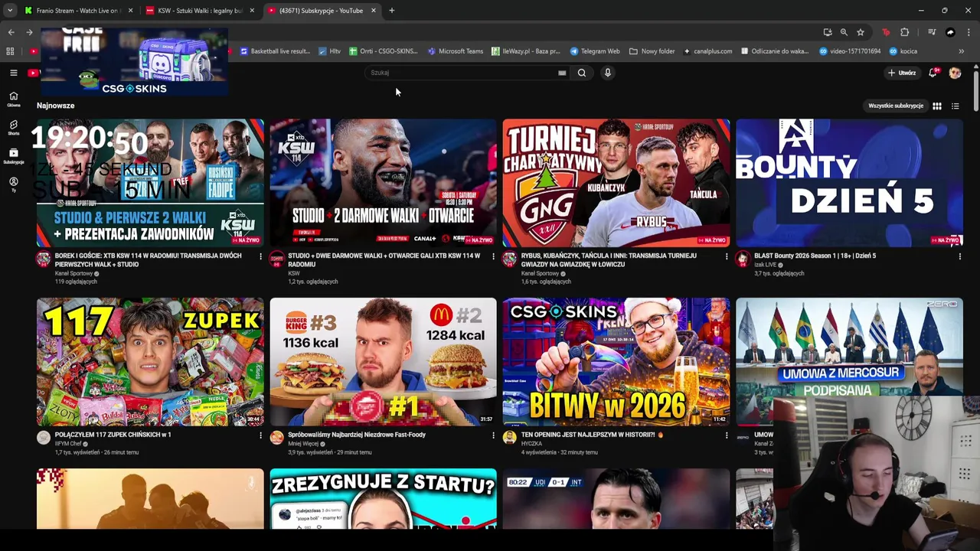This screenshot has width=980, height=551.
Task: Open the tab search dropdown arrow
Action: (x=9, y=11)
